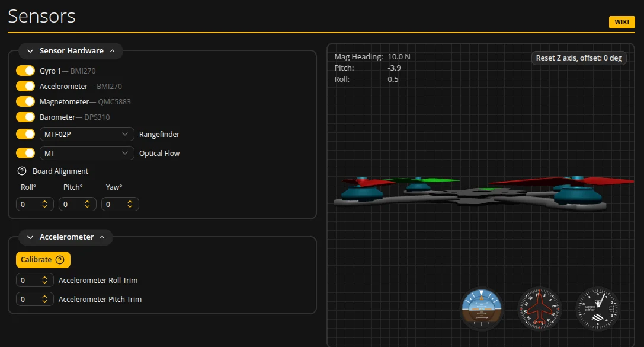644x347 pixels.
Task: Disable the Accelerometer BMI270 switch
Action: [x=25, y=87]
